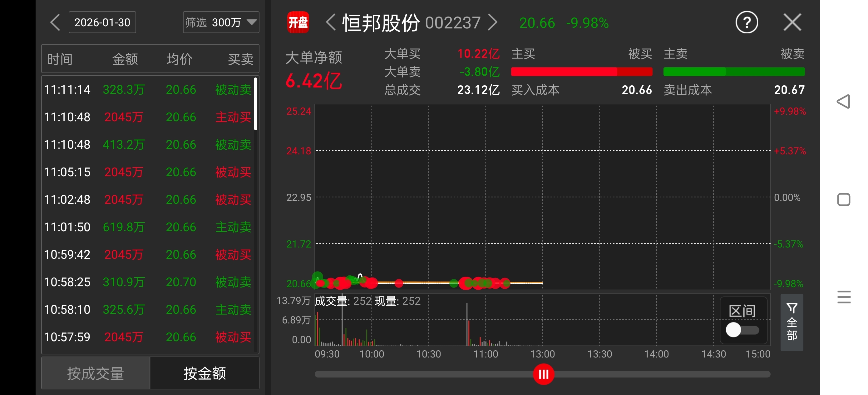Tap the Android recent apps menu icon
This screenshot has height=395, width=868.
coord(843,297)
